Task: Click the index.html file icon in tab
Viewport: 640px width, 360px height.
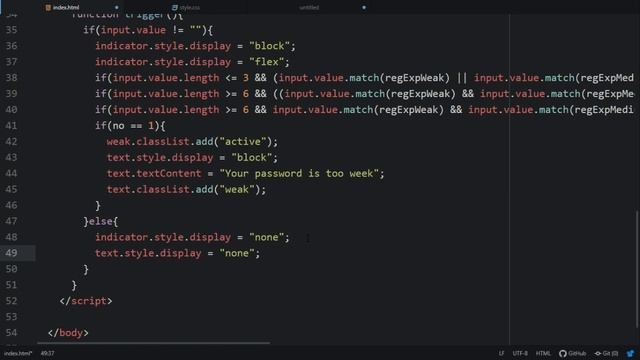Action: pyautogui.click(x=48, y=7)
